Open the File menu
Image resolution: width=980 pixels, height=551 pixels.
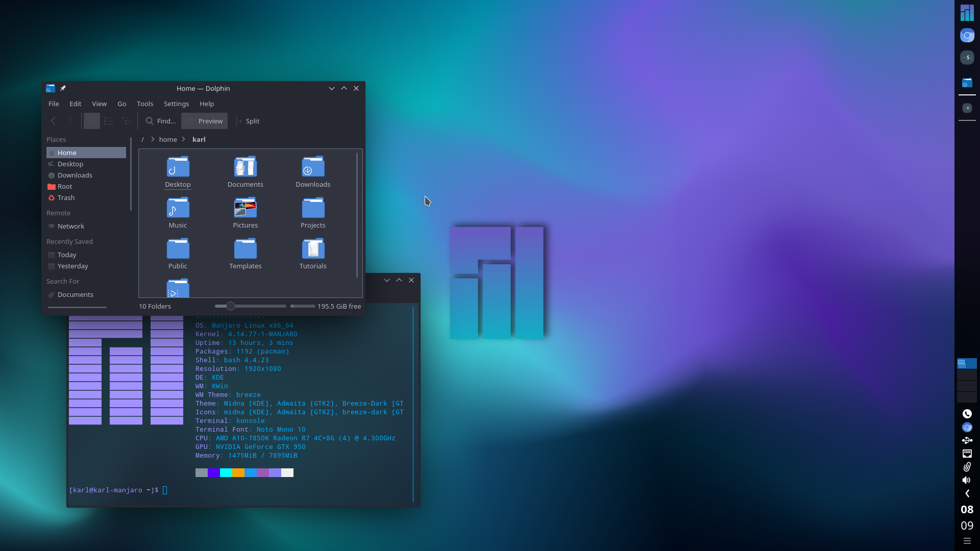(54, 104)
